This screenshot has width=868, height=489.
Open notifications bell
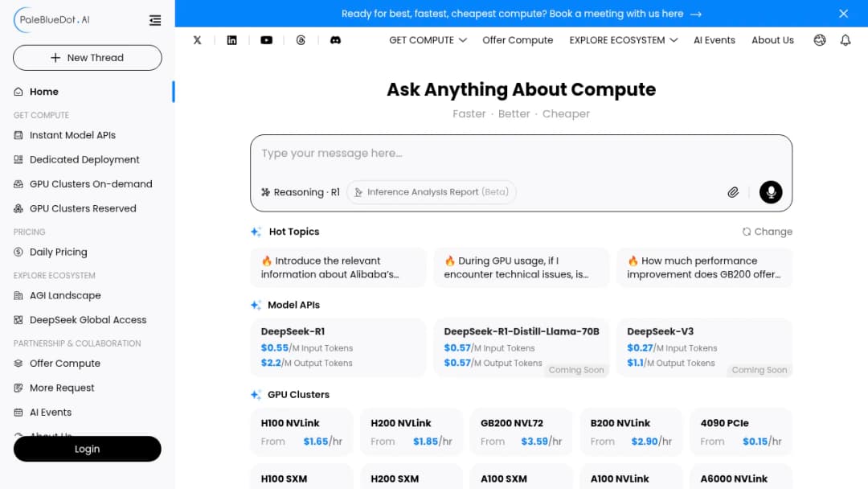(x=845, y=40)
